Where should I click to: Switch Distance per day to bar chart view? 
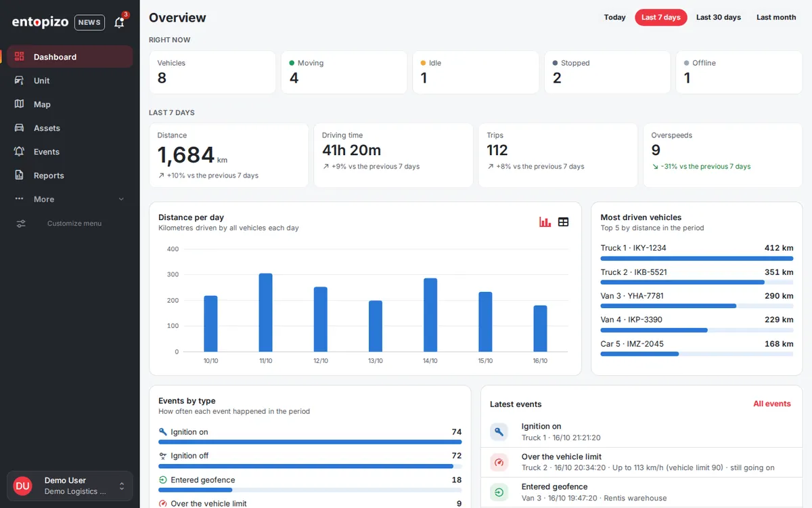[545, 222]
